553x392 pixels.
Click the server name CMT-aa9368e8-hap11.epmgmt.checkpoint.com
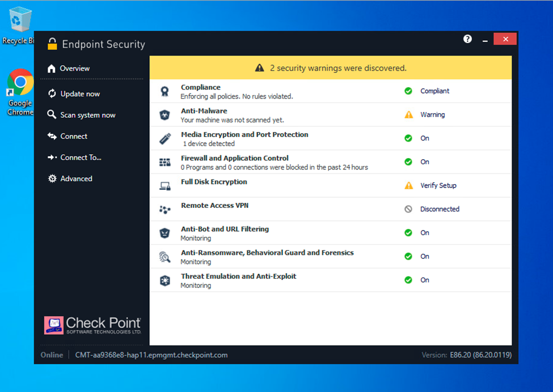pyautogui.click(x=151, y=355)
